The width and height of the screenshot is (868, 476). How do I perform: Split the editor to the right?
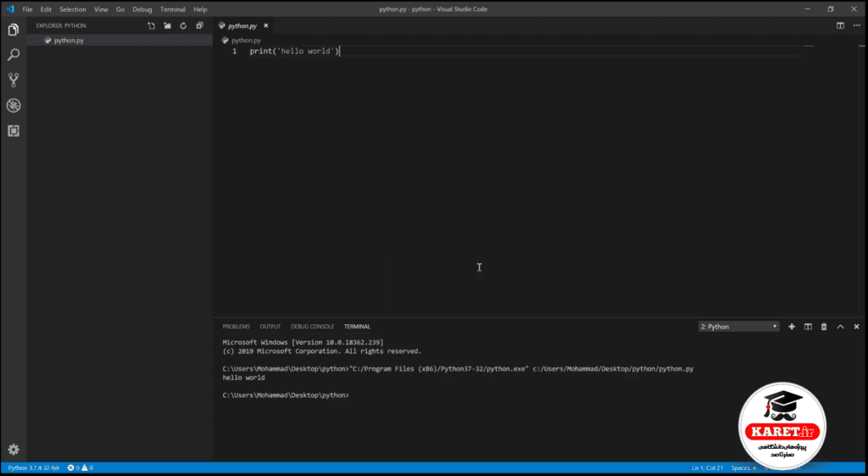click(840, 25)
